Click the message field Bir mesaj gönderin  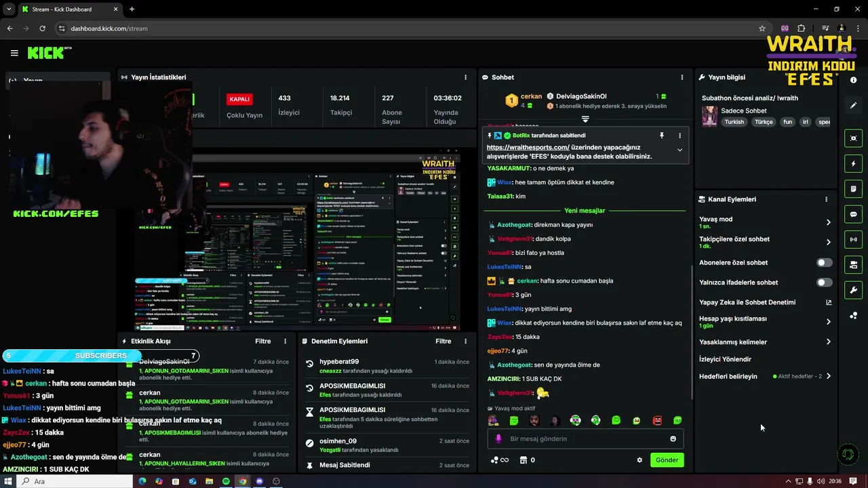tap(585, 439)
